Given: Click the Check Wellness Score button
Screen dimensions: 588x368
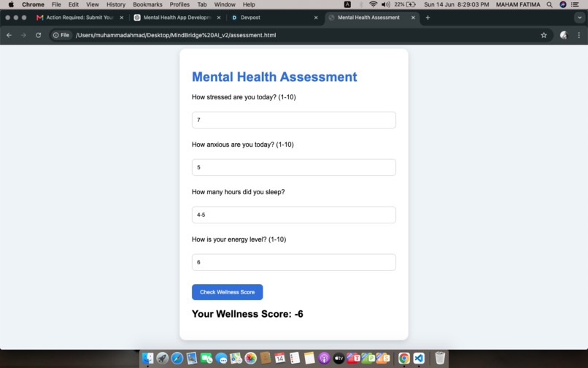Looking at the screenshot, I should [x=228, y=292].
